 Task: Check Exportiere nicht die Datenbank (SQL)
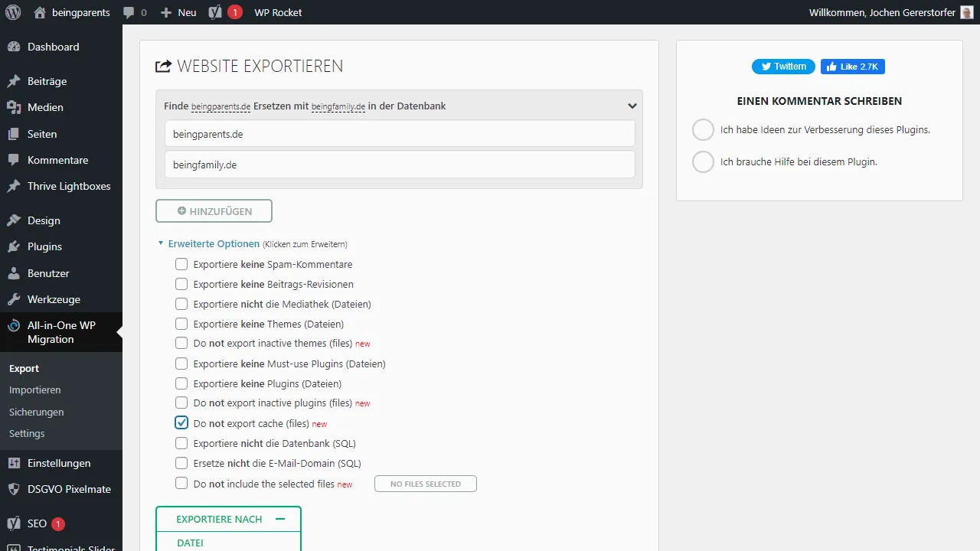coord(181,443)
